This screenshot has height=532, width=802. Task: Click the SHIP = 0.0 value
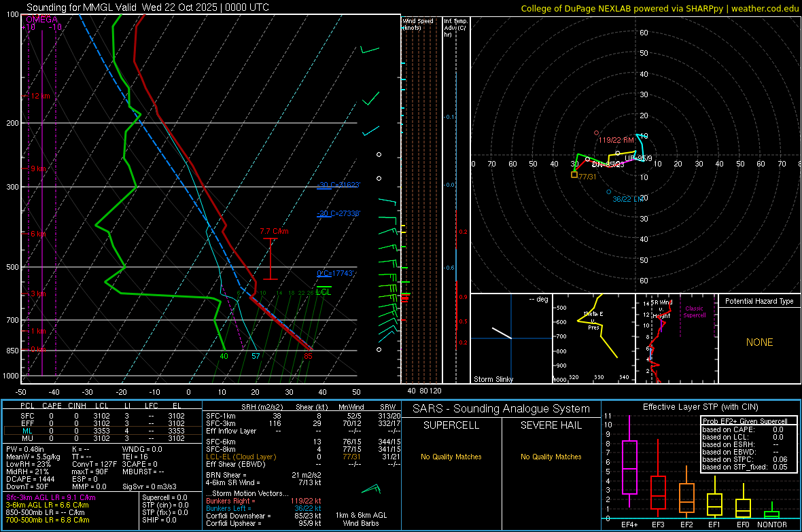tap(159, 520)
